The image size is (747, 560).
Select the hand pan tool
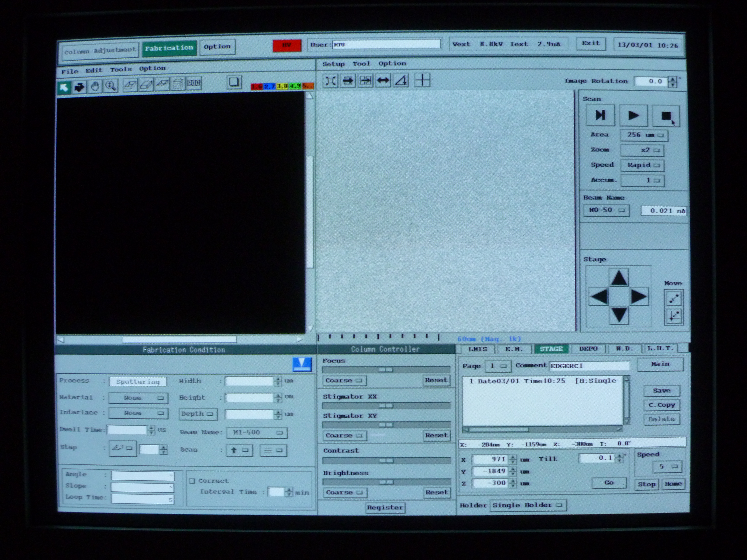tap(95, 86)
